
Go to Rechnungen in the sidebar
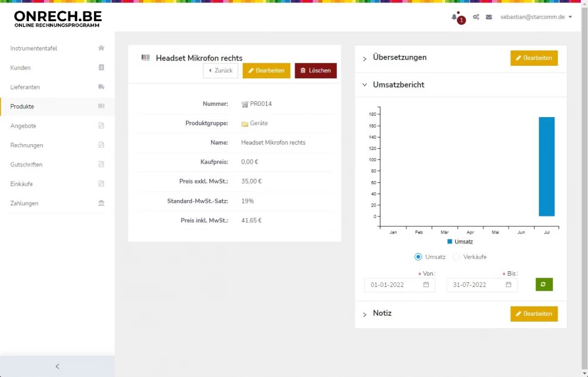(x=26, y=145)
